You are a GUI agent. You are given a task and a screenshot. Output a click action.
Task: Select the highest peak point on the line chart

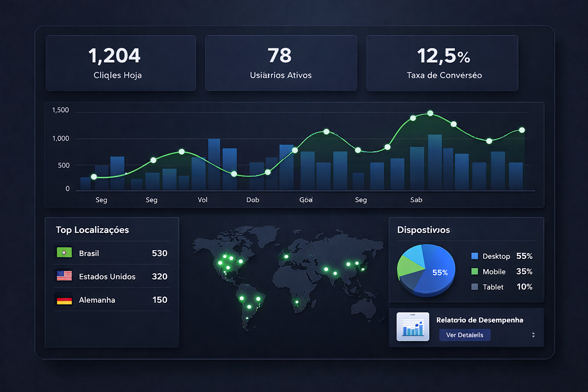point(430,113)
